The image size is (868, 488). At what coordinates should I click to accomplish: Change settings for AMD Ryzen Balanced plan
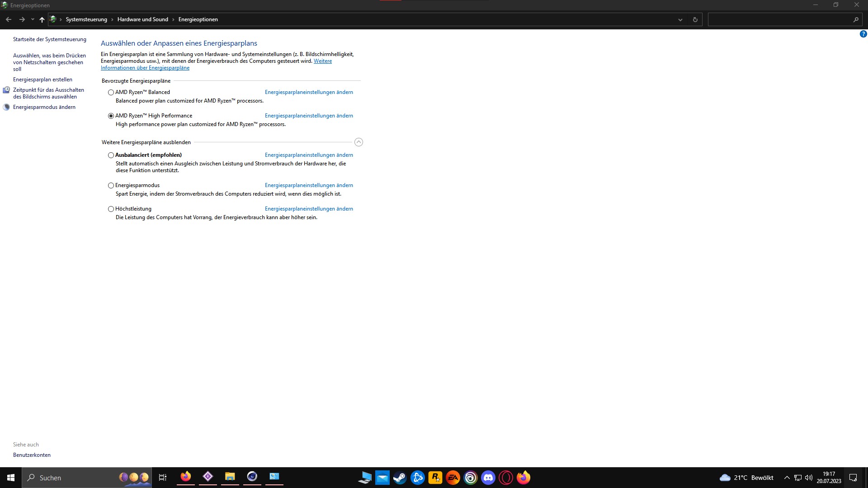tap(309, 92)
